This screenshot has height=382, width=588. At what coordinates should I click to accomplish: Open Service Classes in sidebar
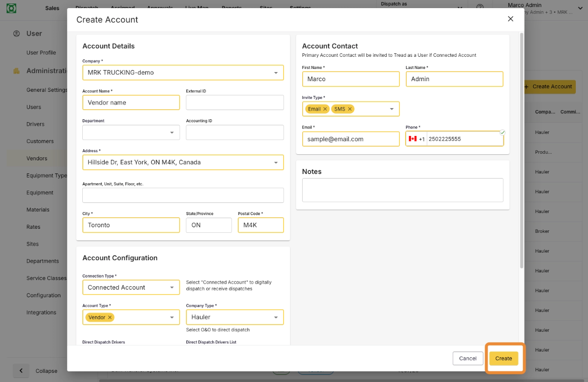pyautogui.click(x=47, y=279)
